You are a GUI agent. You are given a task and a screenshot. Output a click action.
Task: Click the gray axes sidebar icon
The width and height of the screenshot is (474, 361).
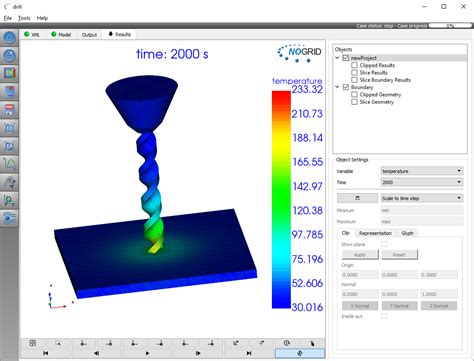(x=9, y=182)
